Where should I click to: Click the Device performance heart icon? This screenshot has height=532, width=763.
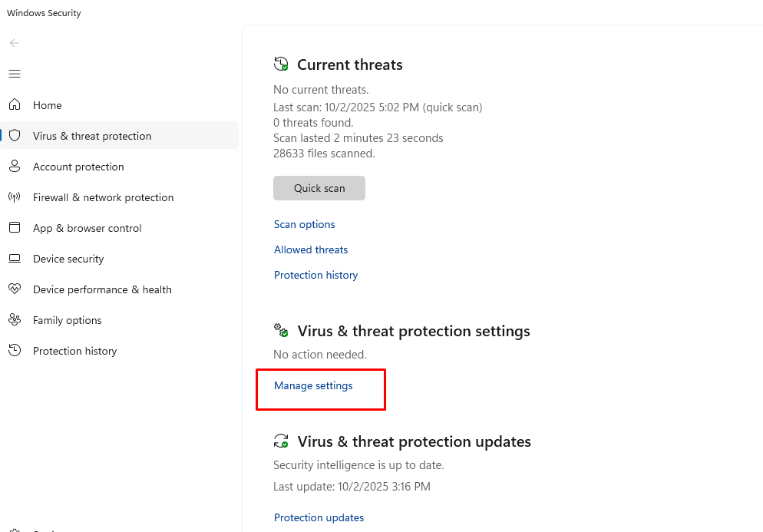point(15,289)
